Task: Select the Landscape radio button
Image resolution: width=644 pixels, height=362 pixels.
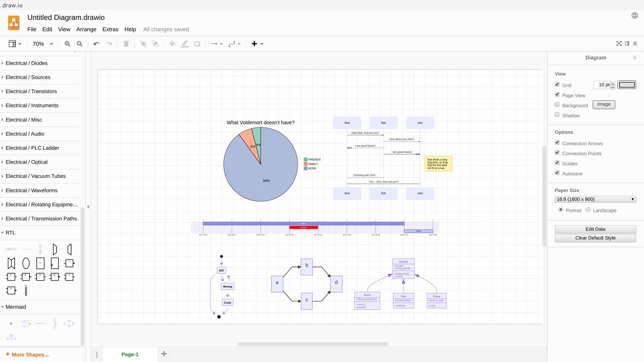Action: 588,210
